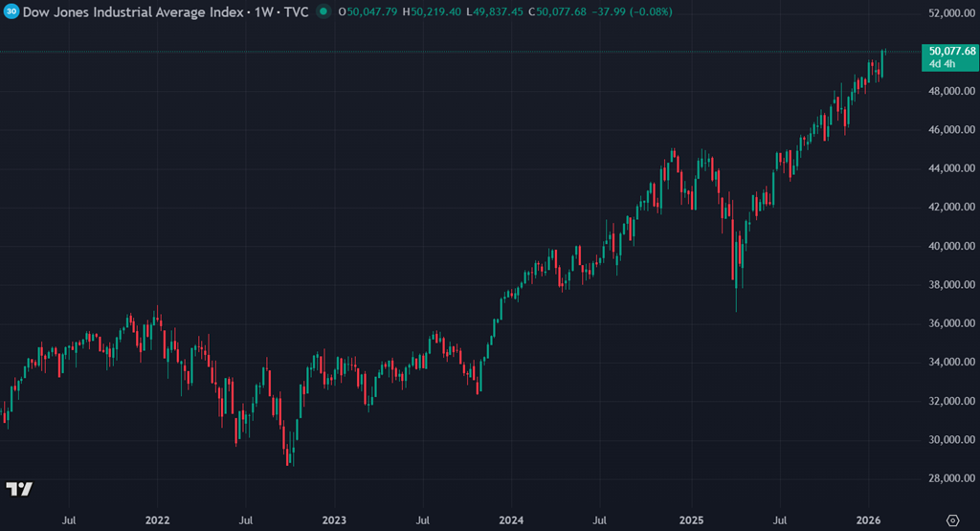980x531 pixels.
Task: Select the 1W interval text in legend
Action: tap(262, 11)
